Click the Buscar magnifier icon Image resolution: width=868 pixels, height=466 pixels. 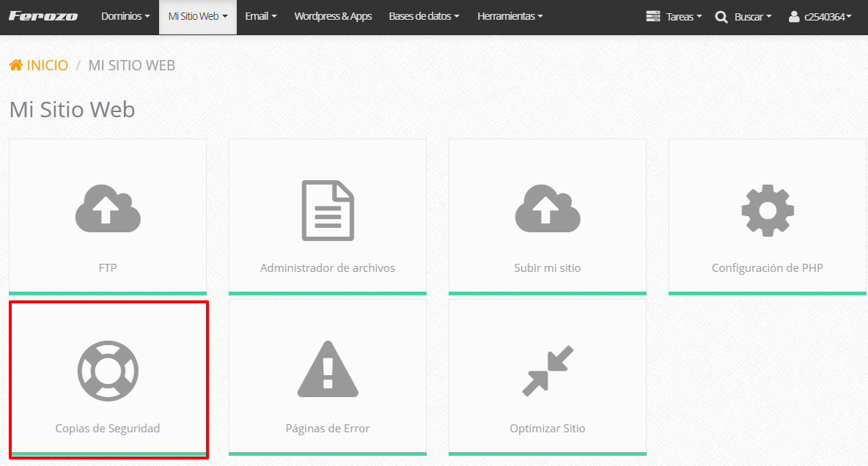pos(721,17)
